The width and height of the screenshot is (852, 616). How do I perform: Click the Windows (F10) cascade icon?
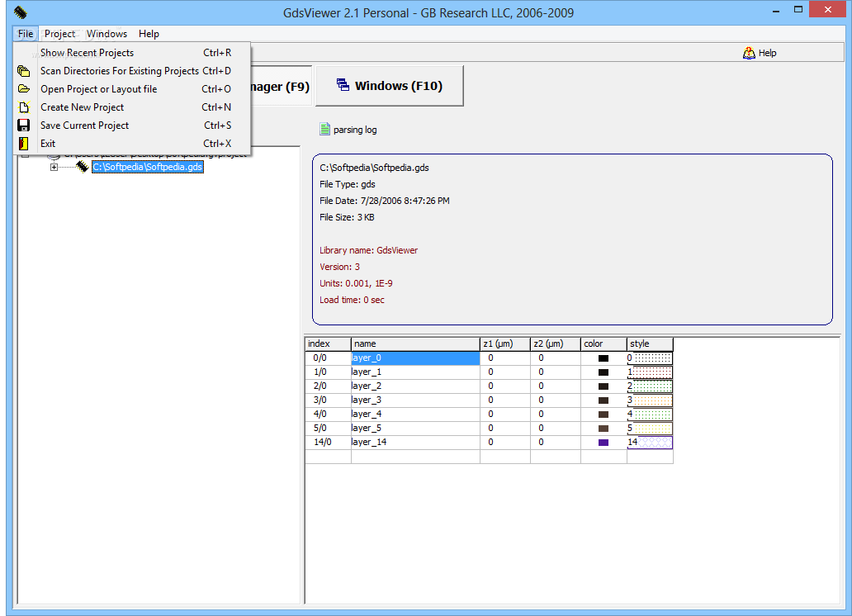[x=343, y=85]
